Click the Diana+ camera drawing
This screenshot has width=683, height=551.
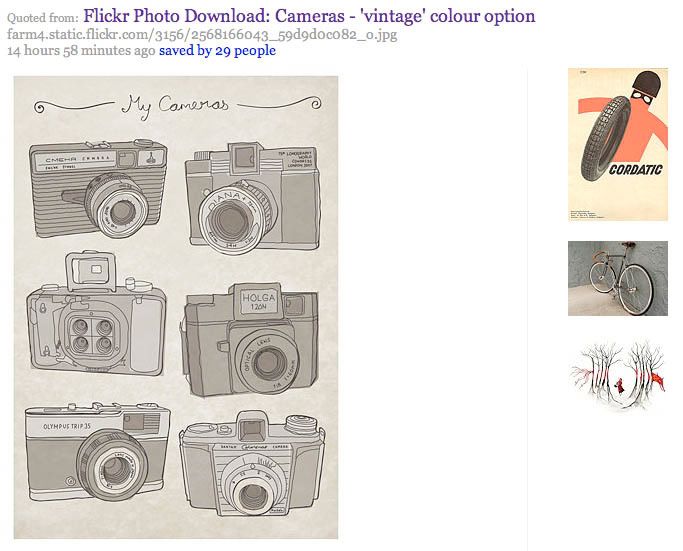coord(254,198)
